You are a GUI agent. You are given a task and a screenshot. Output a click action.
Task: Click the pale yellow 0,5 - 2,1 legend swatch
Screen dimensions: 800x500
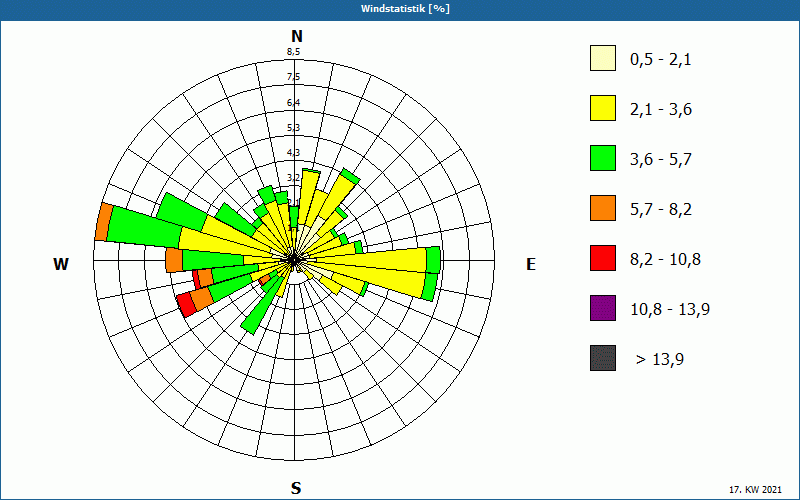coord(603,58)
